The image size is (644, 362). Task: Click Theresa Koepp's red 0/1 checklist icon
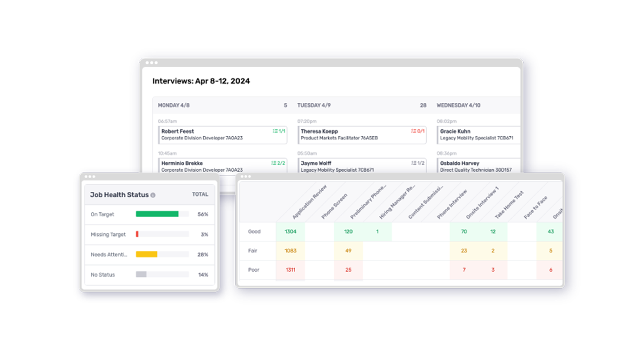point(418,131)
